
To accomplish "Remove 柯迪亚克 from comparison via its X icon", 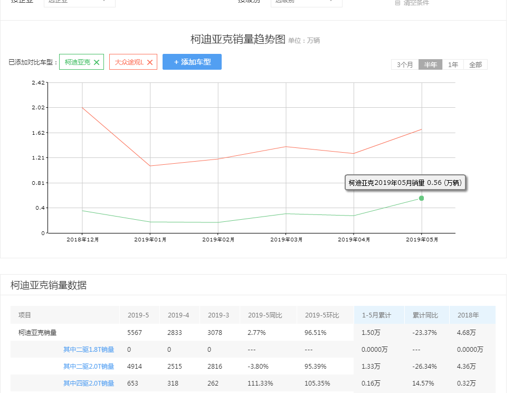I will 97,62.
